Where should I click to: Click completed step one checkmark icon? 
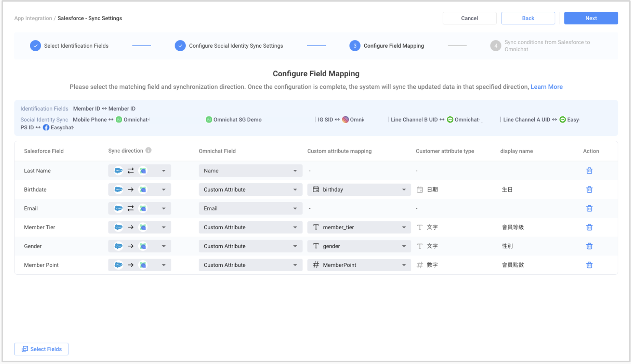[36, 46]
